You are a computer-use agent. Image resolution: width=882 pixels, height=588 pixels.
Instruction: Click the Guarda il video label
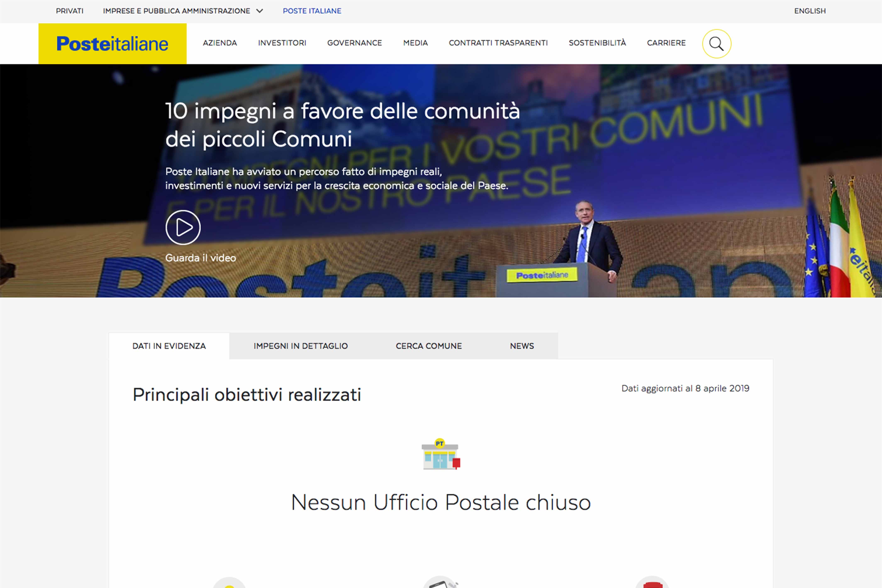[x=201, y=258]
